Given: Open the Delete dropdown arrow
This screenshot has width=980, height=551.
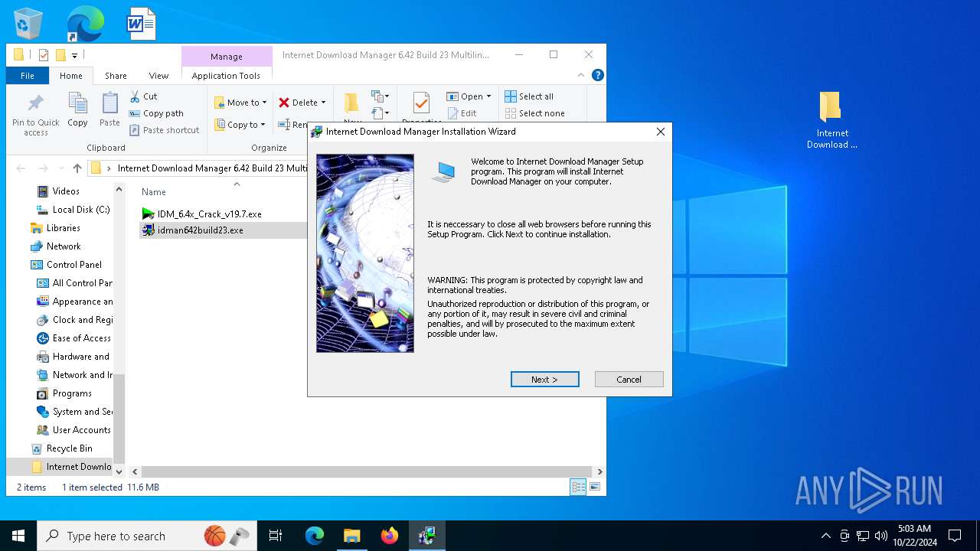Looking at the screenshot, I should pyautogui.click(x=323, y=103).
